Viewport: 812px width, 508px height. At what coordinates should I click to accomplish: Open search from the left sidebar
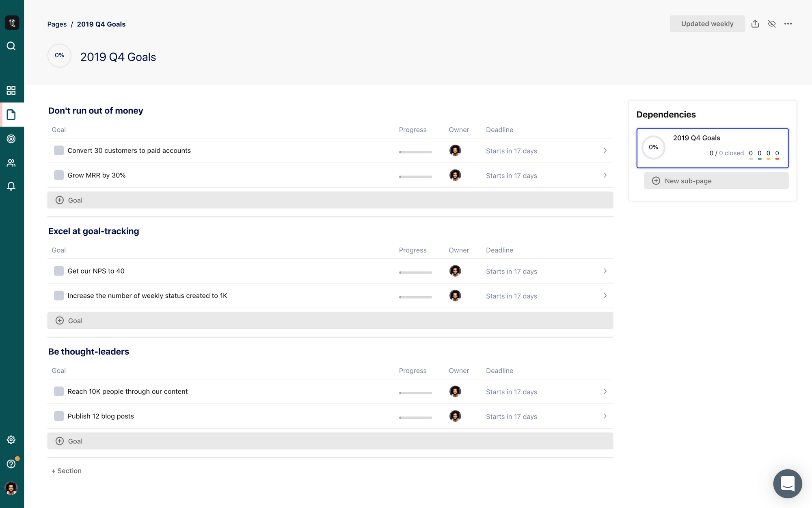point(11,46)
